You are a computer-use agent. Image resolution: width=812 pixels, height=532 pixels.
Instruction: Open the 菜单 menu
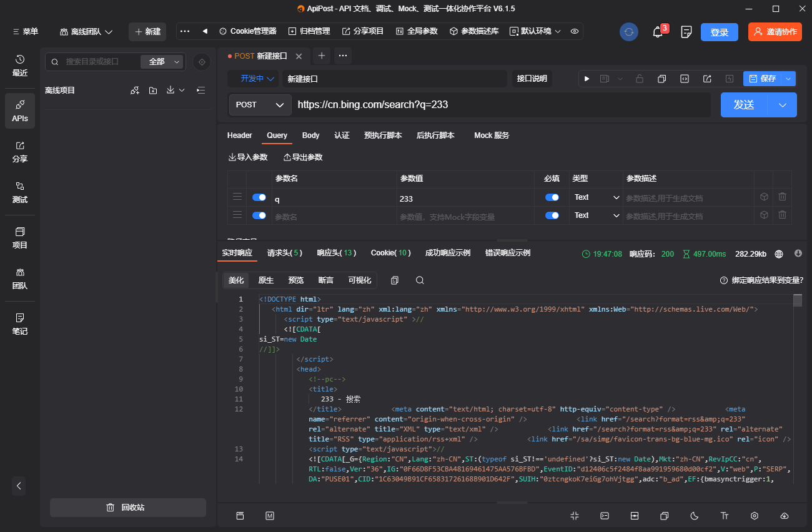coord(25,32)
